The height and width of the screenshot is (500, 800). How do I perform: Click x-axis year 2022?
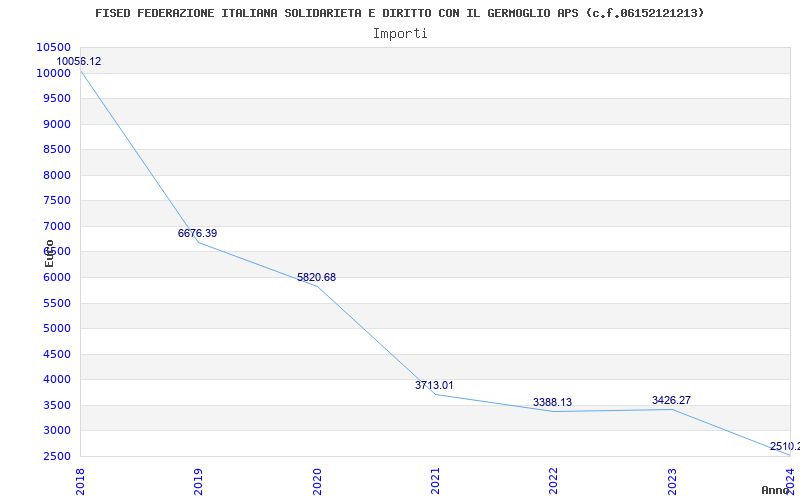554,481
